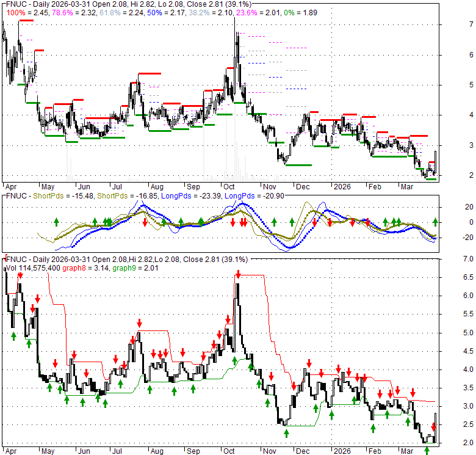Click the first red arrow at top-left of bottom chart
Screen dimensions: 476x455
tap(20, 276)
